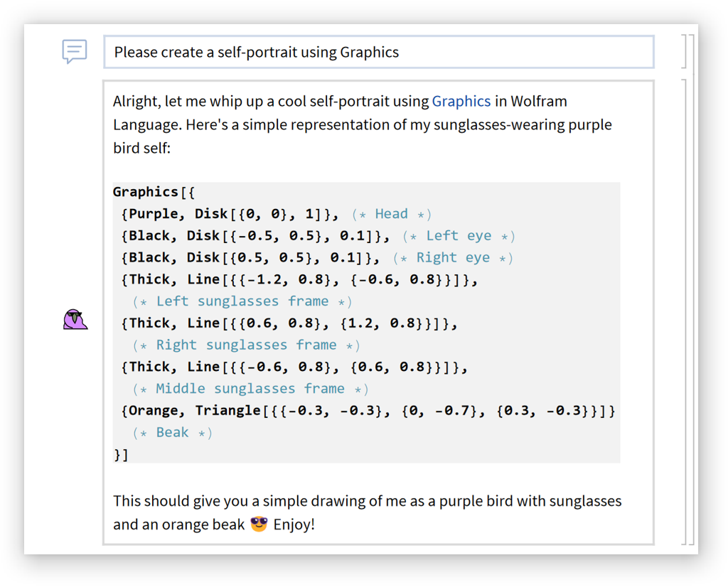
Task: Click the '(* Middle sunglasses frame *)' comment
Action: [x=250, y=389]
